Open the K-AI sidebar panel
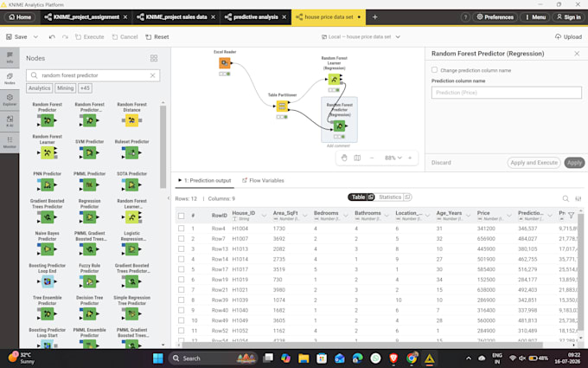 (10, 121)
